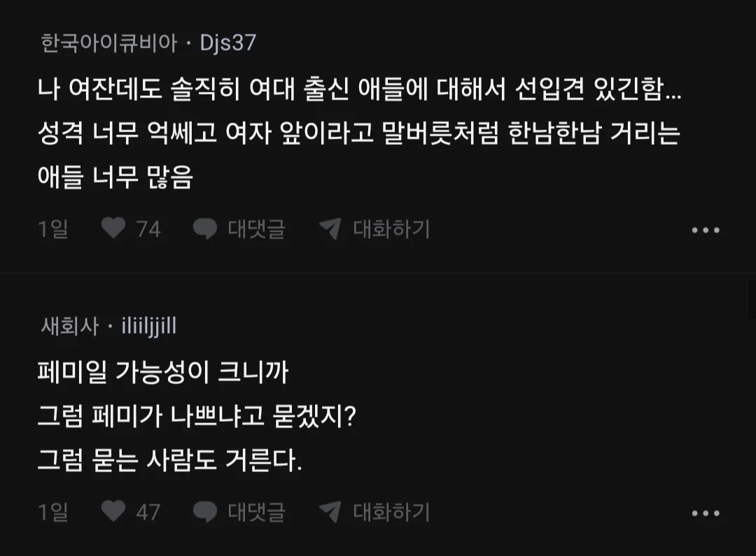Click the comment text starting with 페미일 가능성이
756x556 pixels.
click(x=162, y=373)
